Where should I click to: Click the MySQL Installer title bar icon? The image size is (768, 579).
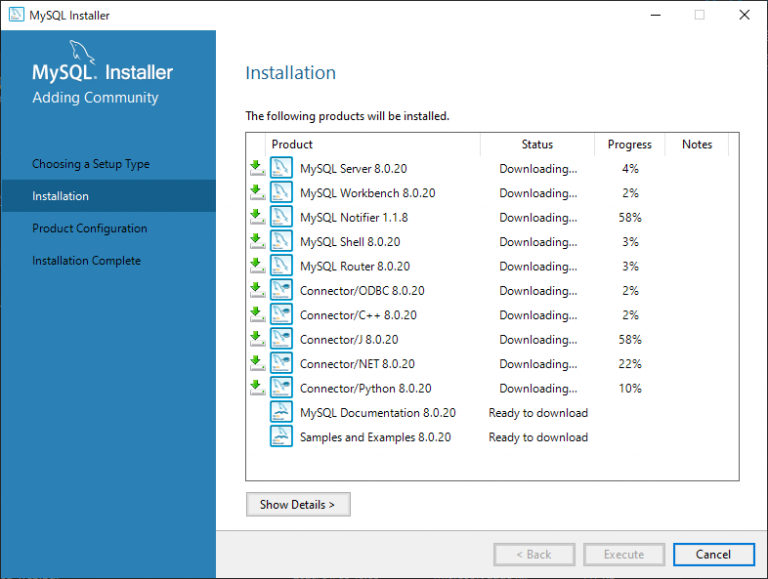pyautogui.click(x=17, y=15)
